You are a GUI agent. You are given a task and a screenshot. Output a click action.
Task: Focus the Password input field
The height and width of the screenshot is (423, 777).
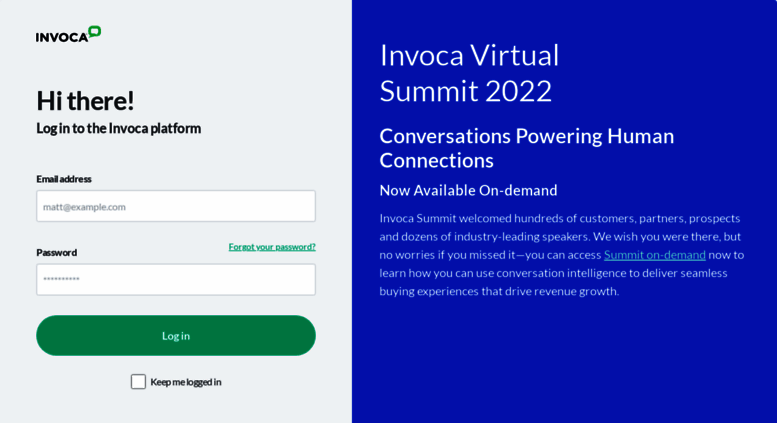pyautogui.click(x=176, y=279)
